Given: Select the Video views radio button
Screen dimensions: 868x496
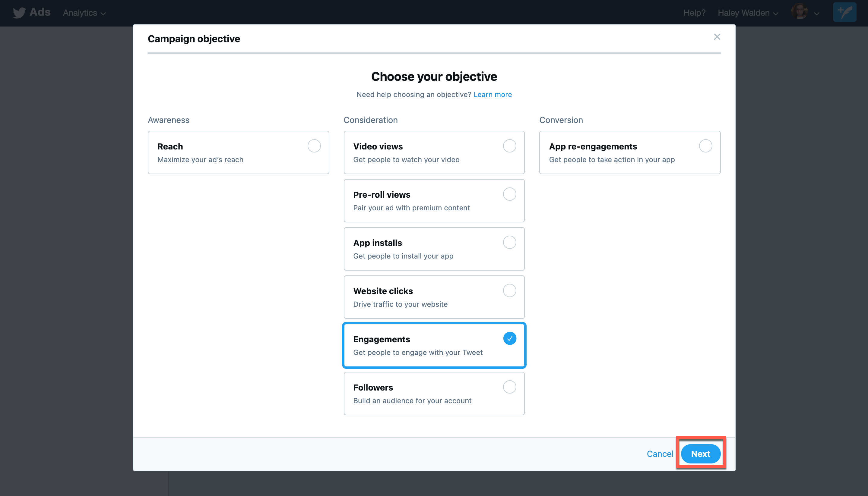Looking at the screenshot, I should pos(509,146).
